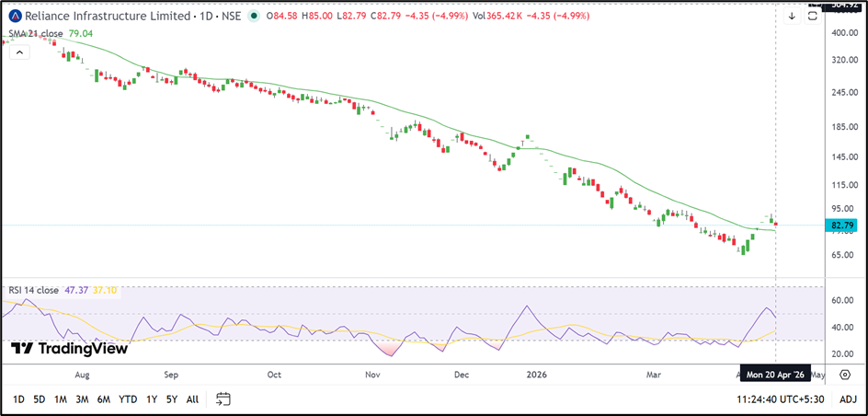Show the 5Y time range
This screenshot has width=868, height=416.
[171, 399]
